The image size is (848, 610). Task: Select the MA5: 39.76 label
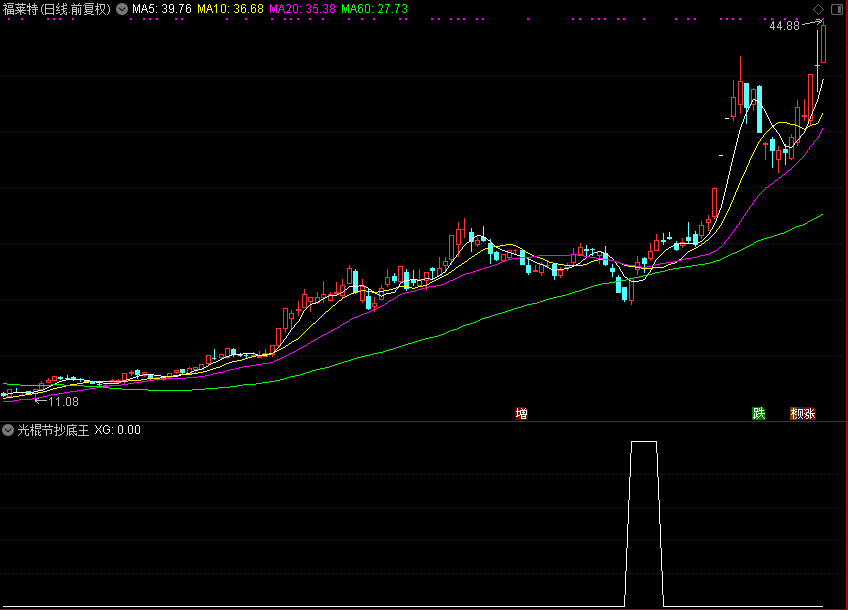click(x=162, y=9)
